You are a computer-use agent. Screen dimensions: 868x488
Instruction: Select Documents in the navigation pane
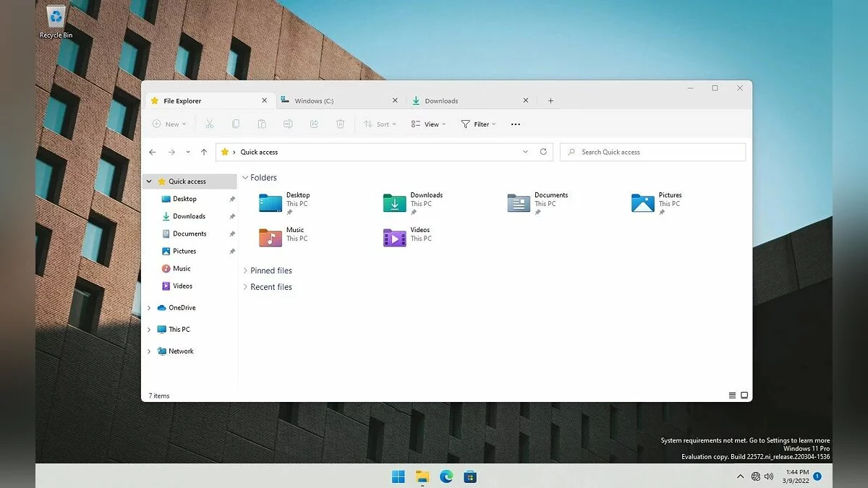[190, 234]
